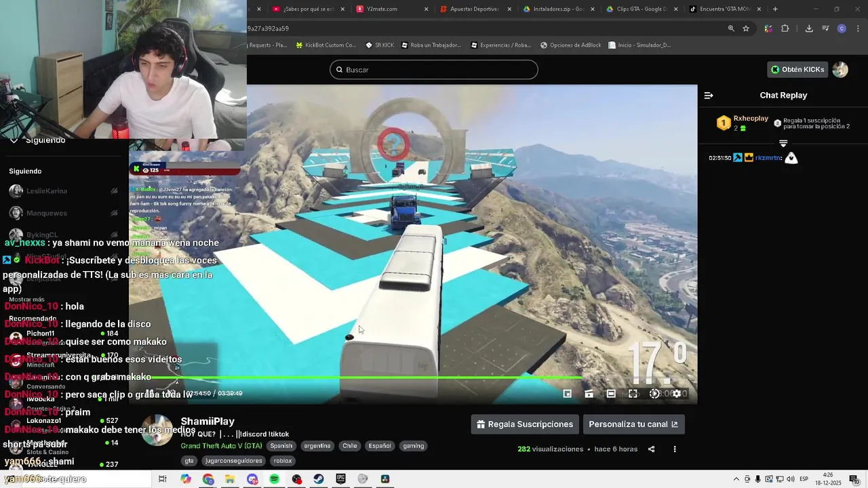Collapse the Chat Replay panel icon
This screenshot has width=868, height=488.
pyautogui.click(x=708, y=96)
